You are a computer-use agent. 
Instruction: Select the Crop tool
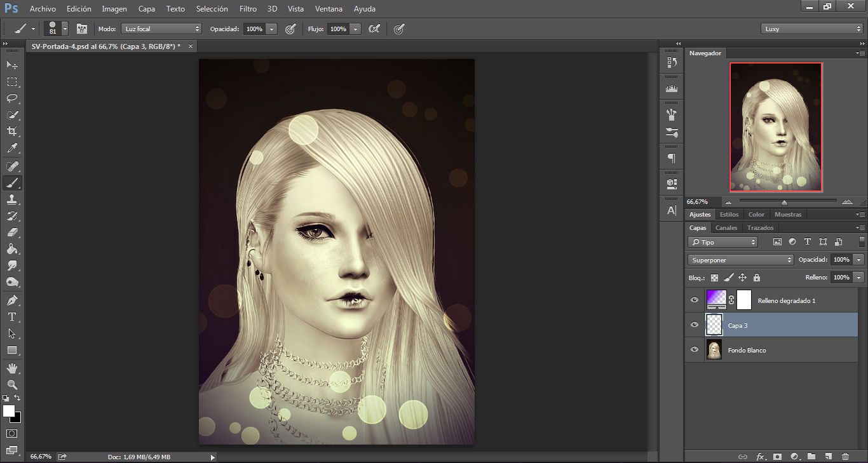(x=12, y=131)
